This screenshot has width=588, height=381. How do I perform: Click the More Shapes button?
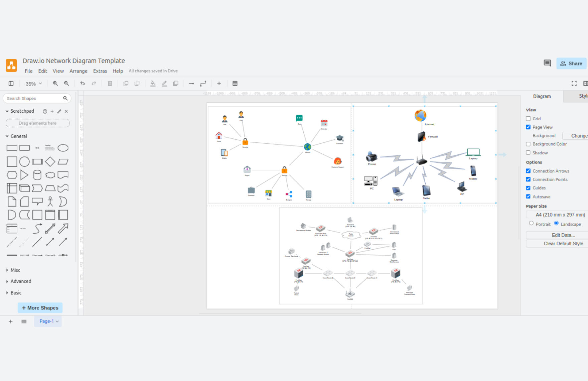(40, 308)
